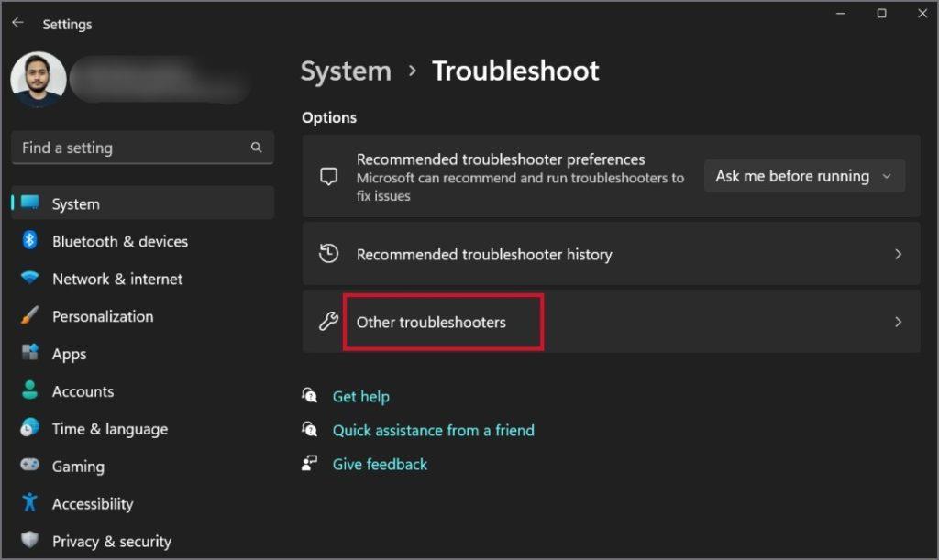
Task: Open Privacy & security settings
Action: pyautogui.click(x=142, y=541)
